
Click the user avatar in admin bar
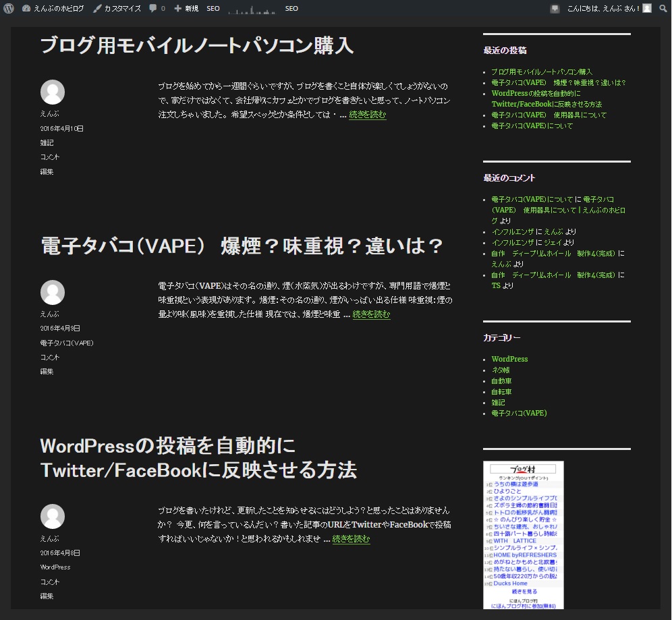pos(647,8)
